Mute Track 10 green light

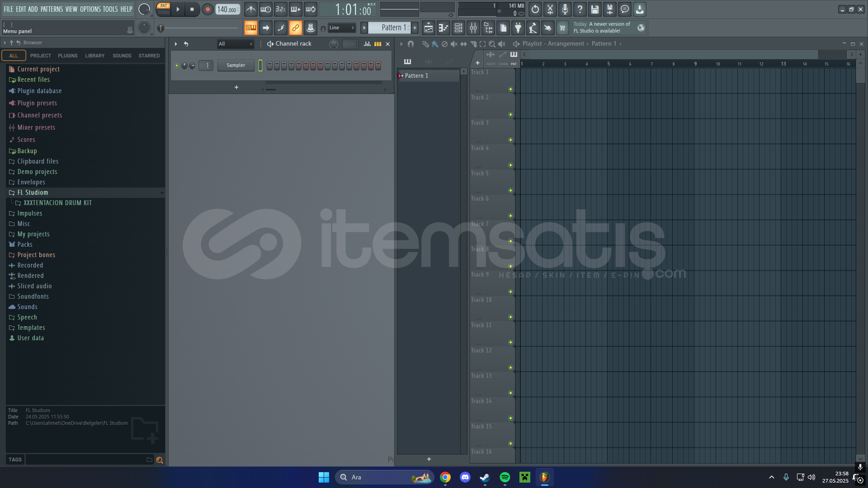(510, 317)
